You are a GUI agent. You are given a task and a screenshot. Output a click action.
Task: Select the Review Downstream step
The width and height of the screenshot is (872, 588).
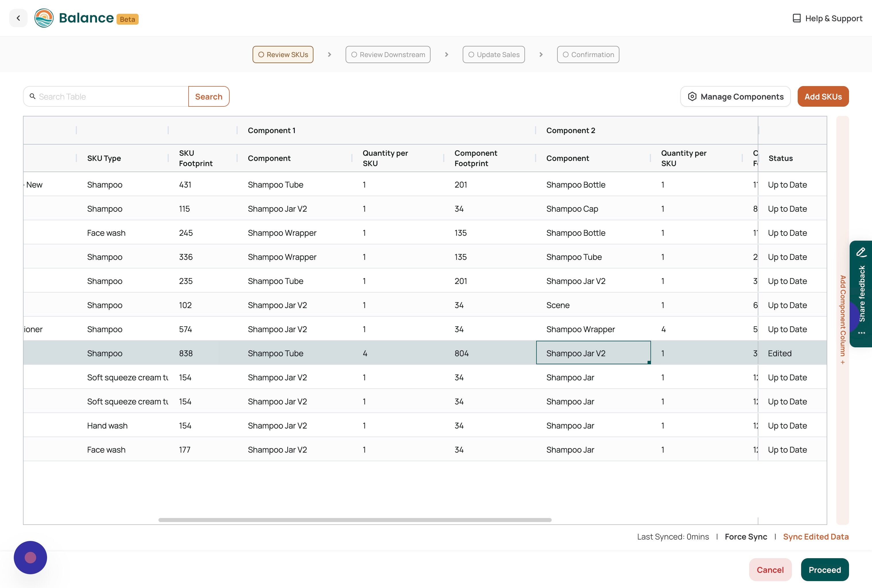tap(388, 54)
